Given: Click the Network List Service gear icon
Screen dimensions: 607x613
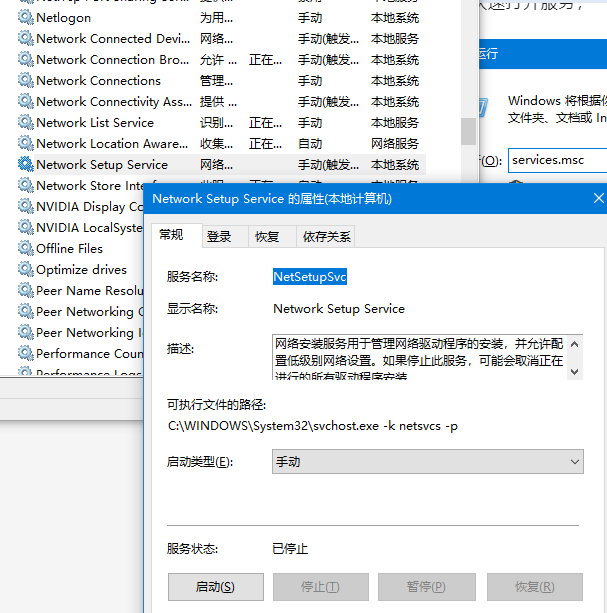Looking at the screenshot, I should [26, 122].
